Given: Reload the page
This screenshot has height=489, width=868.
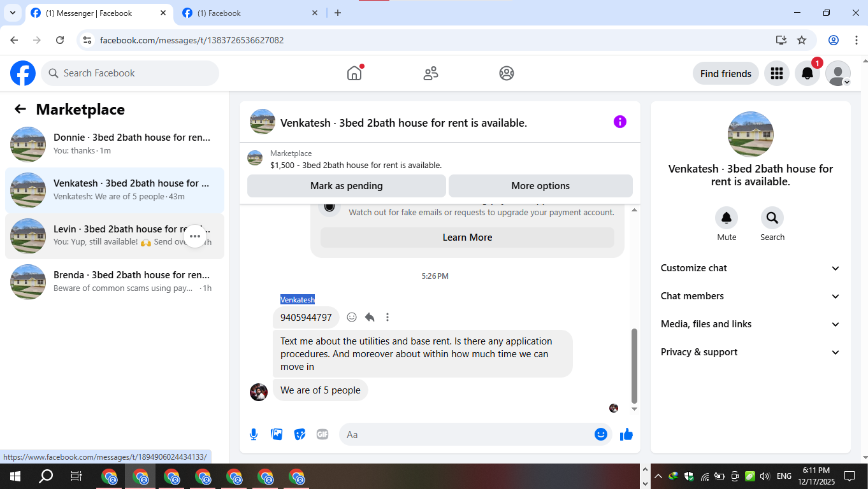Looking at the screenshot, I should pos(60,40).
